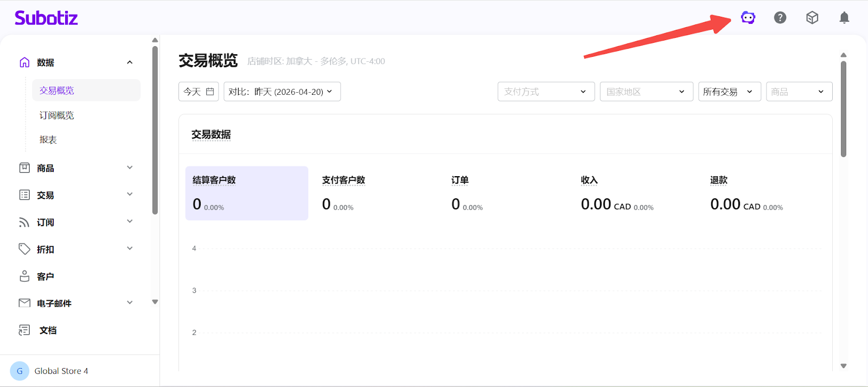868x387 pixels.
Task: Click the main page vertical scrollbar
Action: (844, 108)
